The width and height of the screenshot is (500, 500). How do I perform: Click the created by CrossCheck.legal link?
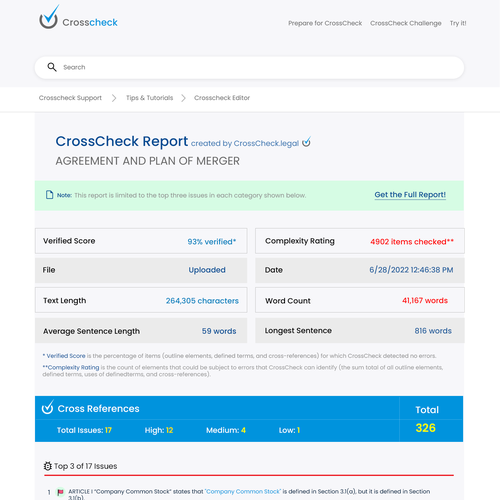245,143
